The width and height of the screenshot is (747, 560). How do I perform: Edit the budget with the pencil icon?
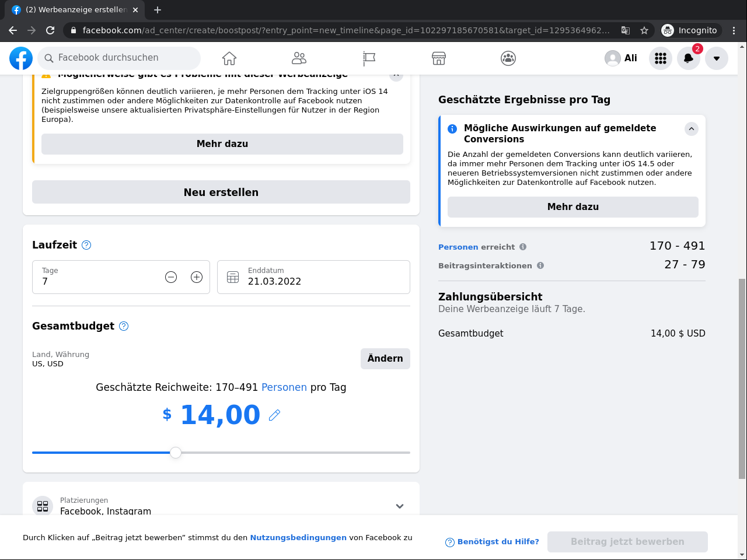[274, 415]
